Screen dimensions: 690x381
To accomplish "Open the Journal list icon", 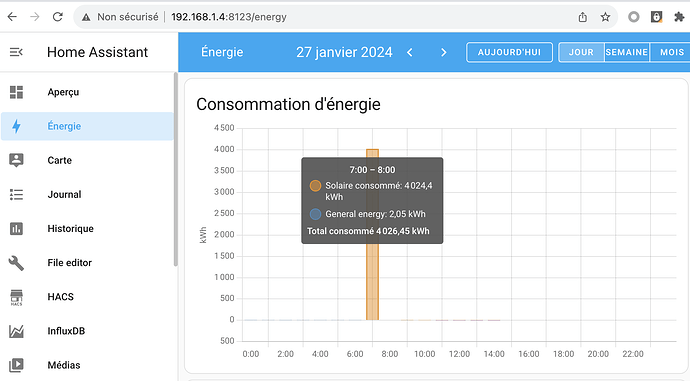I will click(x=16, y=194).
